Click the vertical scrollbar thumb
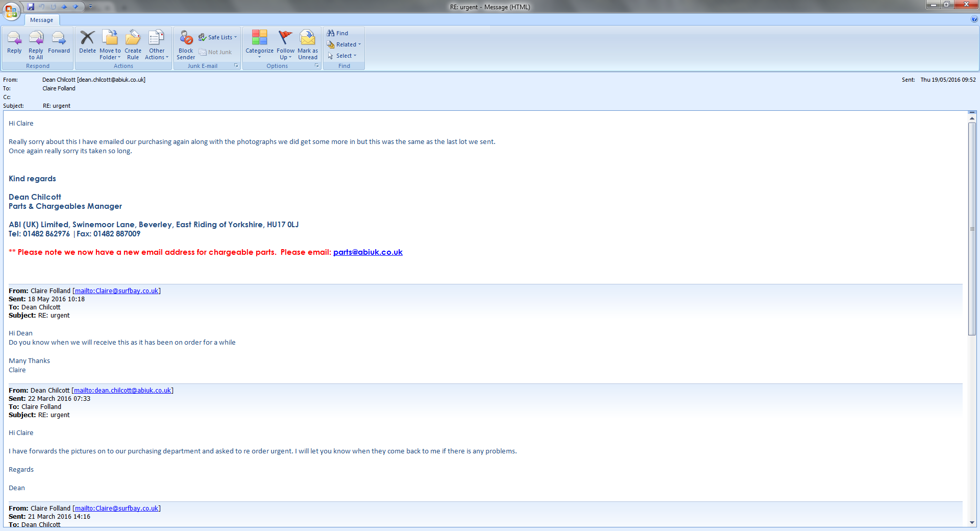This screenshot has width=980, height=531. 972,229
